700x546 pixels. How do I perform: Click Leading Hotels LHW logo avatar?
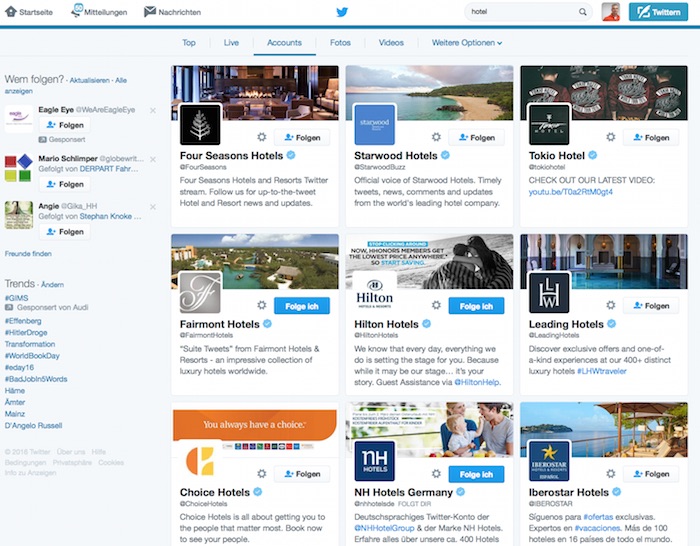pyautogui.click(x=549, y=293)
